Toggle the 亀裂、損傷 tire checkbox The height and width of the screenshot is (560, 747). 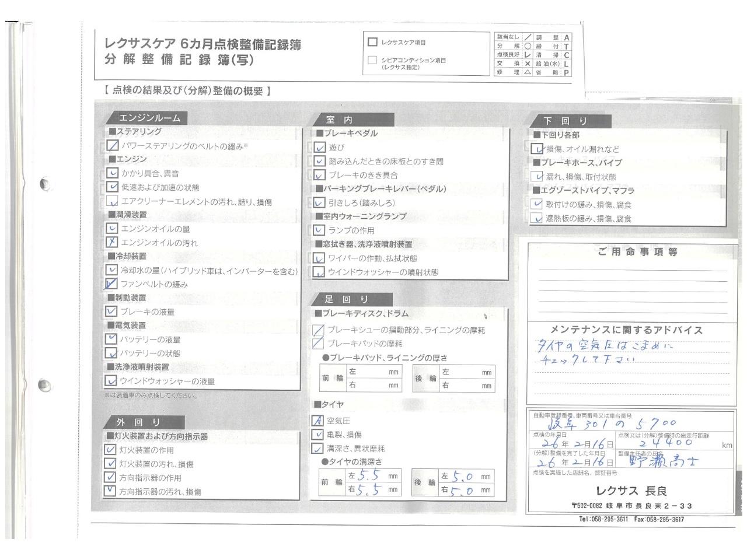point(317,435)
